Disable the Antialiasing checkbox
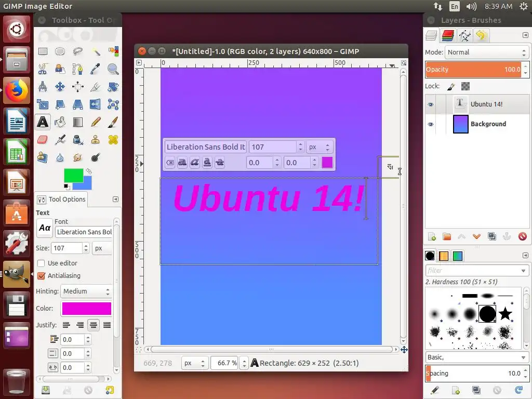Viewport: 532px width, 399px height. click(x=41, y=276)
